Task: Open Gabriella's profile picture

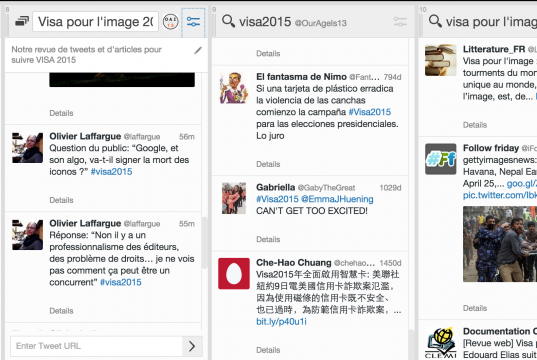Action: click(x=234, y=198)
